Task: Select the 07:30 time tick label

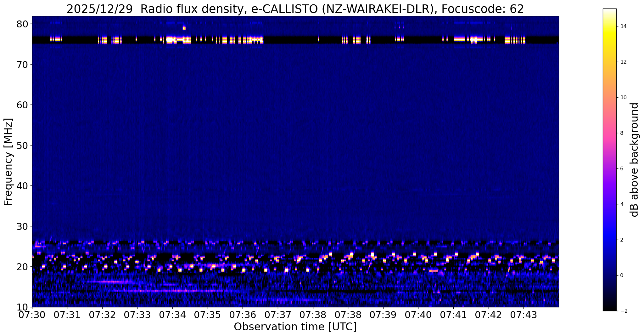Action: 32,315
